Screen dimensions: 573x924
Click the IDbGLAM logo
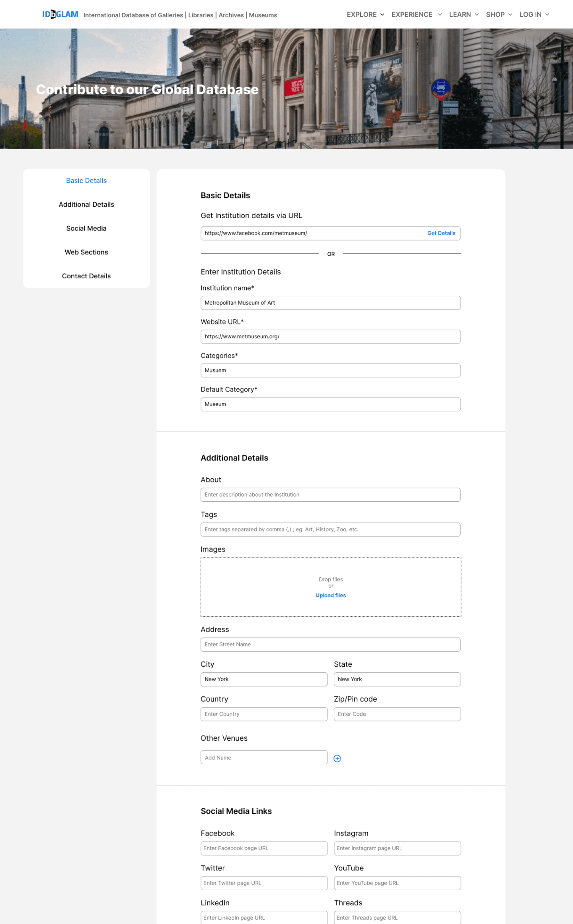point(60,14)
